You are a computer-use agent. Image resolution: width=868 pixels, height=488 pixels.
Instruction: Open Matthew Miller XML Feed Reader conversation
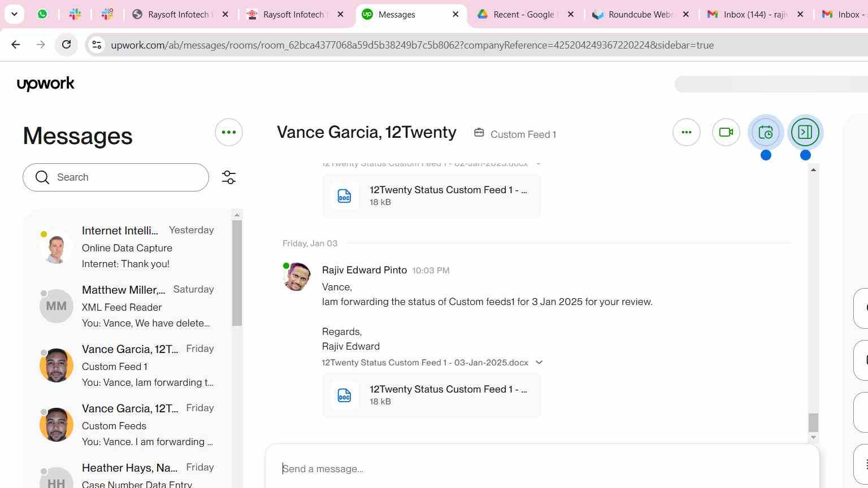[x=128, y=307]
